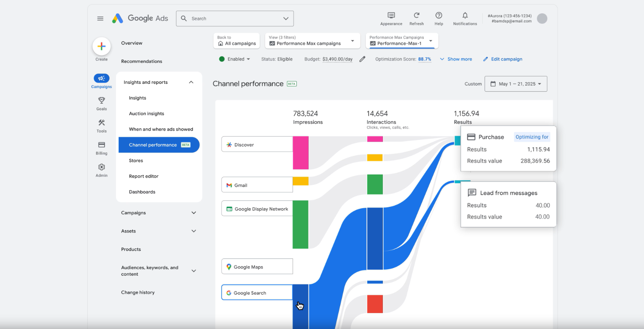Click the Refresh icon
Image resolution: width=644 pixels, height=329 pixels.
(416, 15)
